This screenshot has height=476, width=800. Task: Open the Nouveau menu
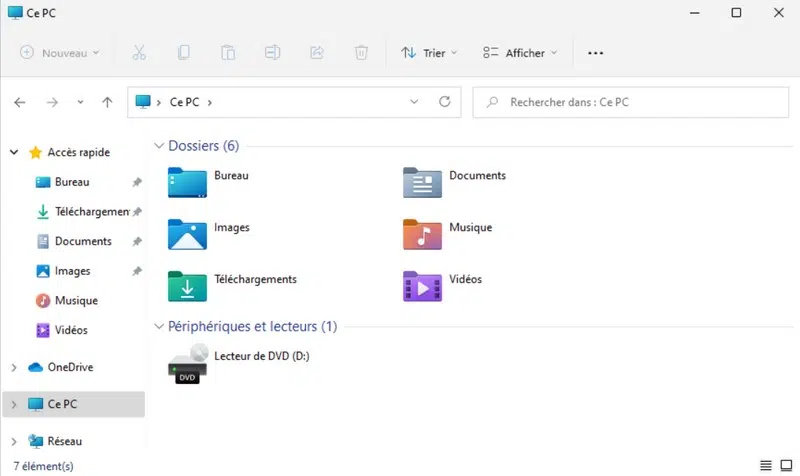[x=60, y=53]
